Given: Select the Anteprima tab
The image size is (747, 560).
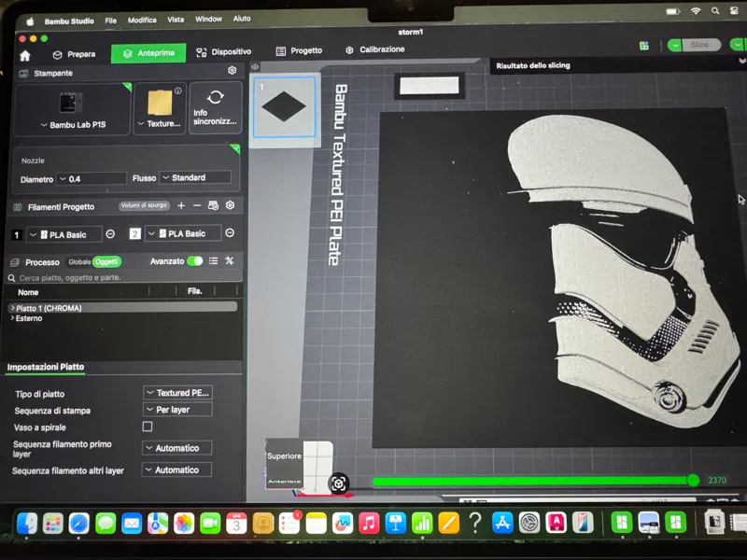Looking at the screenshot, I should click(148, 53).
